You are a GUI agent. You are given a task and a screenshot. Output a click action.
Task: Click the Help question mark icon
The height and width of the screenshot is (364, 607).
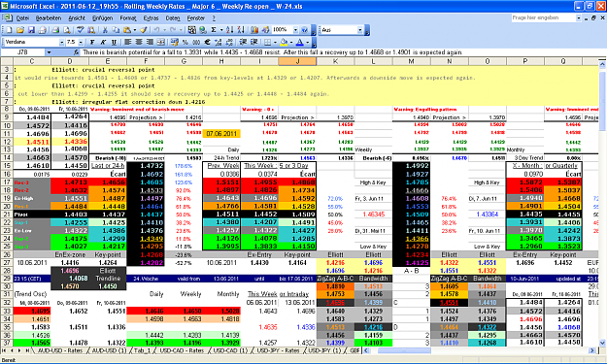pyautogui.click(x=304, y=30)
